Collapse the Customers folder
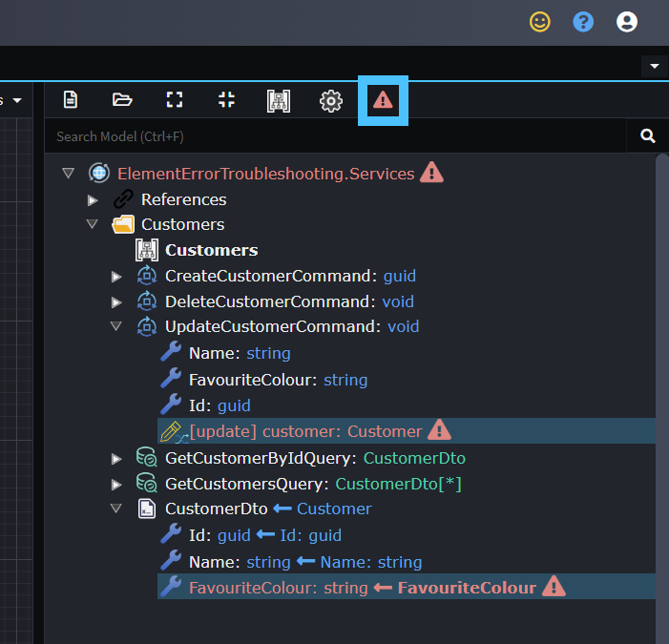This screenshot has height=644, width=669. [93, 224]
